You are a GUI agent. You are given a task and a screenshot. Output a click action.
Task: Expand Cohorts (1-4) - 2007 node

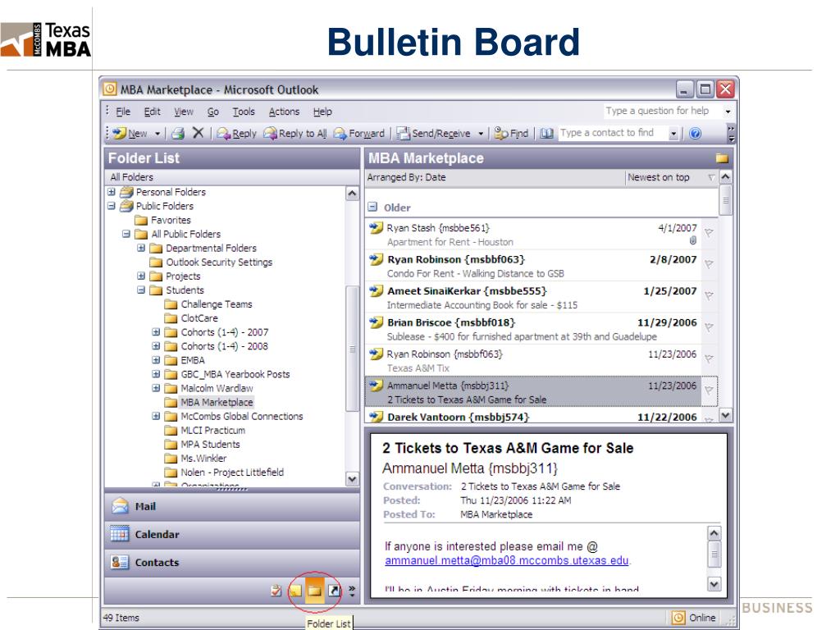click(x=156, y=332)
